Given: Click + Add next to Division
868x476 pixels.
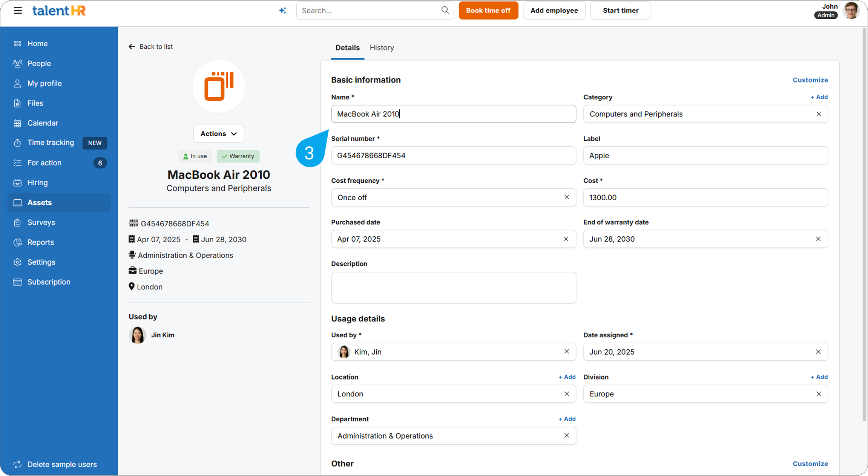Looking at the screenshot, I should click(819, 377).
